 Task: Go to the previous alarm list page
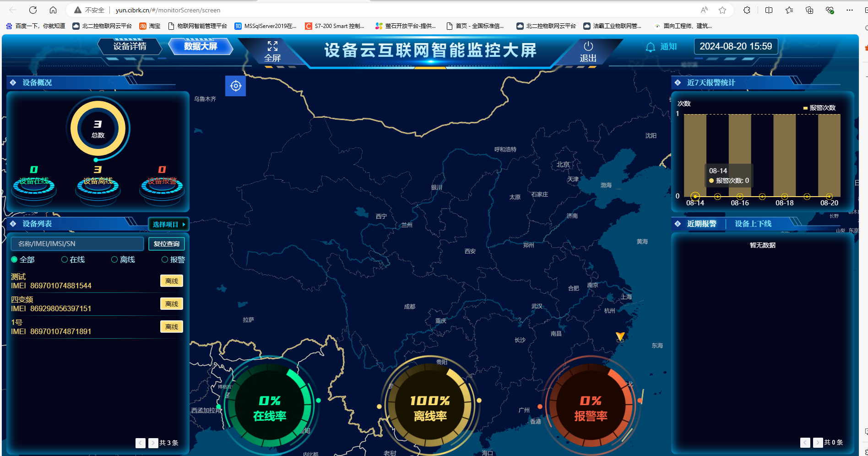click(805, 442)
